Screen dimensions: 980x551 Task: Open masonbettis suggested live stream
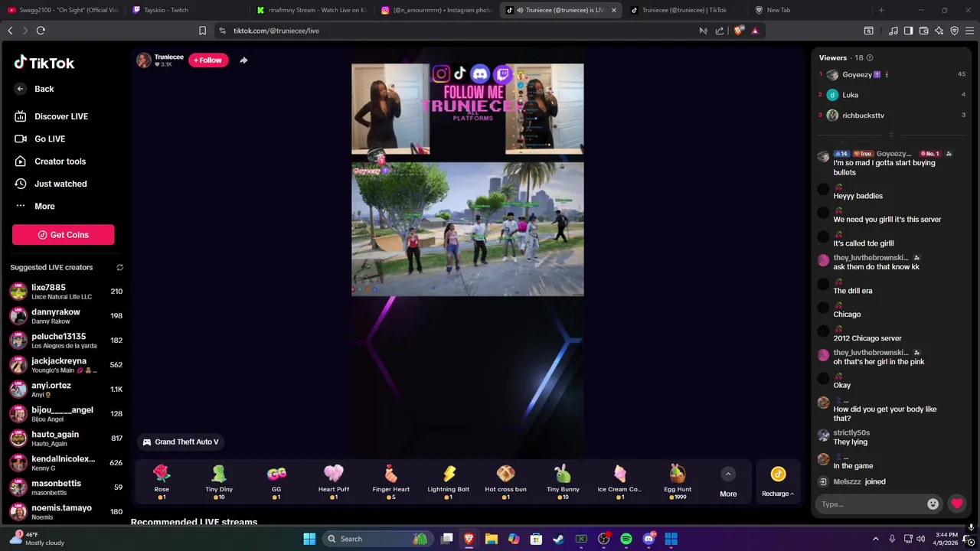tap(66, 487)
